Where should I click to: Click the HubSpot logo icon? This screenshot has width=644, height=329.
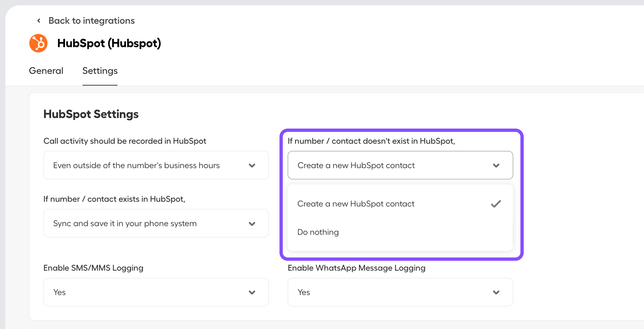tap(38, 43)
